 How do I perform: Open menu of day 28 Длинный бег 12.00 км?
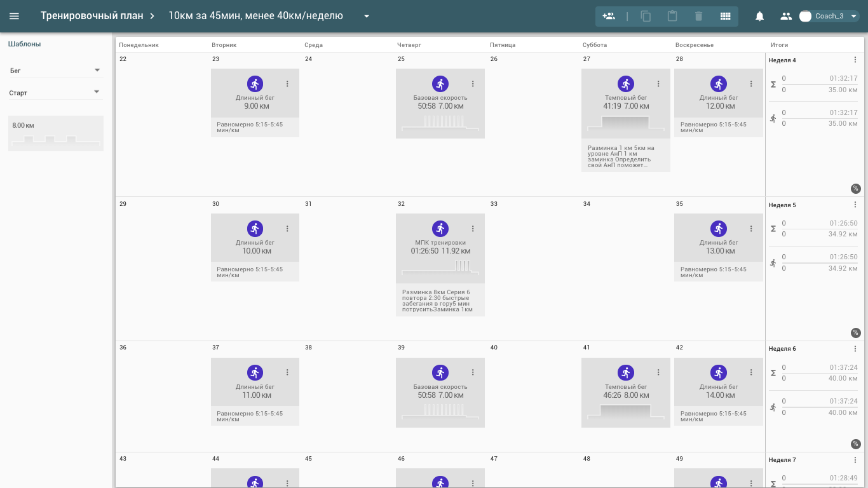coord(751,84)
